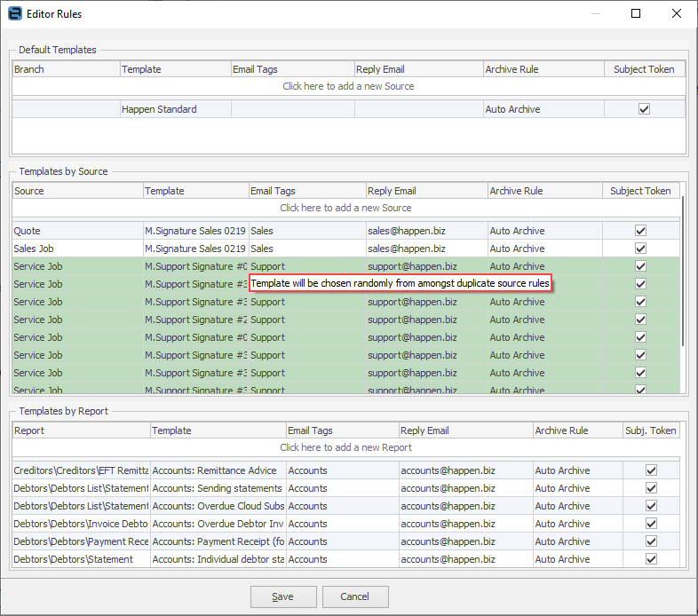Uncheck Subject Token for Quote source
Viewport: 698px width, 616px height.
[639, 231]
